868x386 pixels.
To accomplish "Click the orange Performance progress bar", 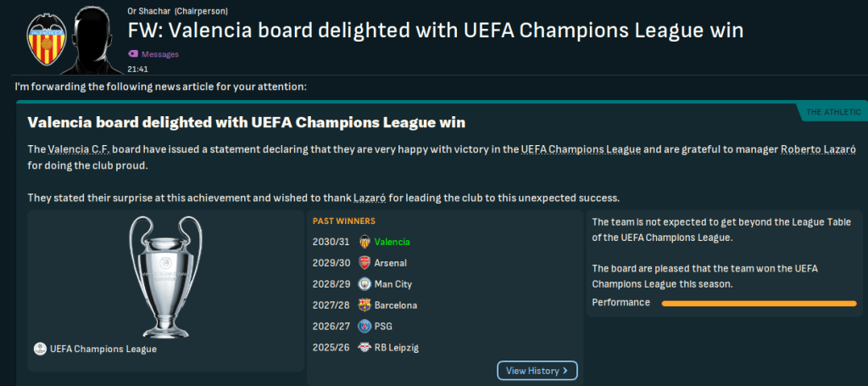I will (759, 303).
